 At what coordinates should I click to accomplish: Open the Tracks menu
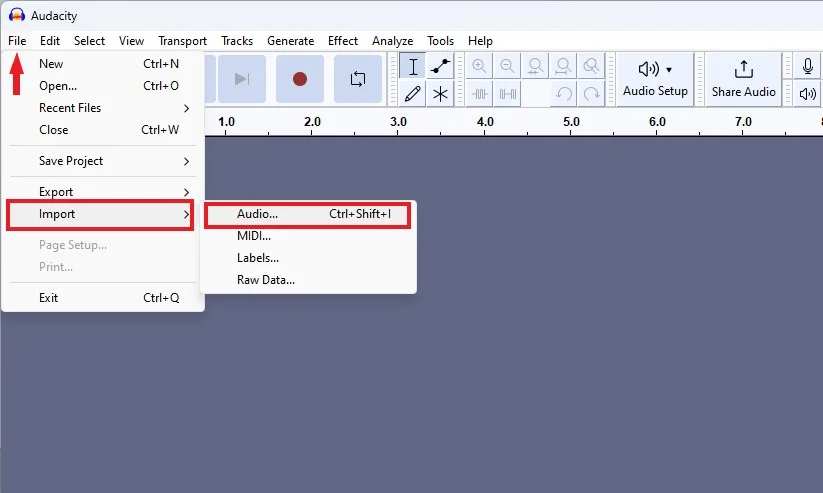tap(237, 40)
